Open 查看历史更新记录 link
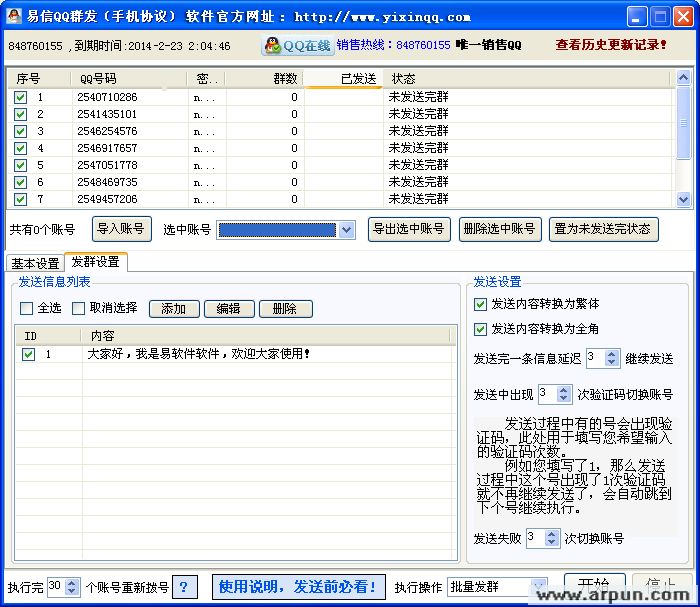Screen dimensions: 700x607 pyautogui.click(x=611, y=45)
